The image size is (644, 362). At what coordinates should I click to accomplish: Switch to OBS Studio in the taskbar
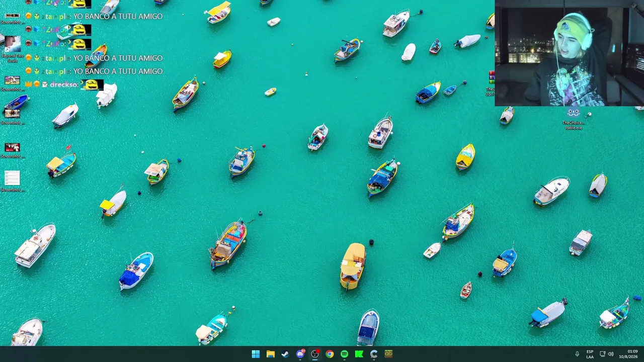click(315, 354)
